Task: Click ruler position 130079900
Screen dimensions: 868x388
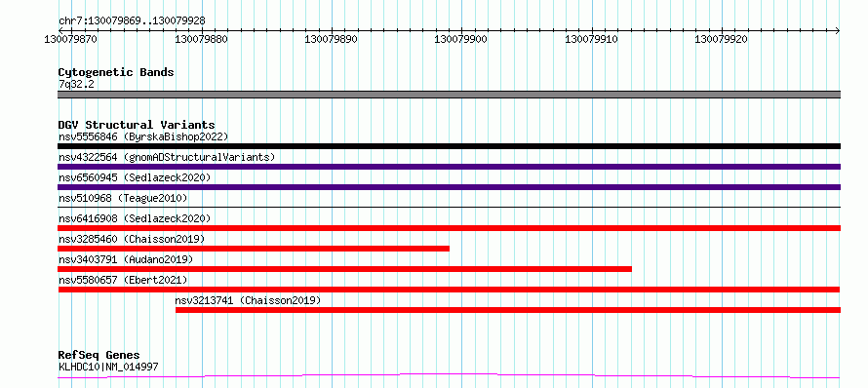Action: coord(461,39)
